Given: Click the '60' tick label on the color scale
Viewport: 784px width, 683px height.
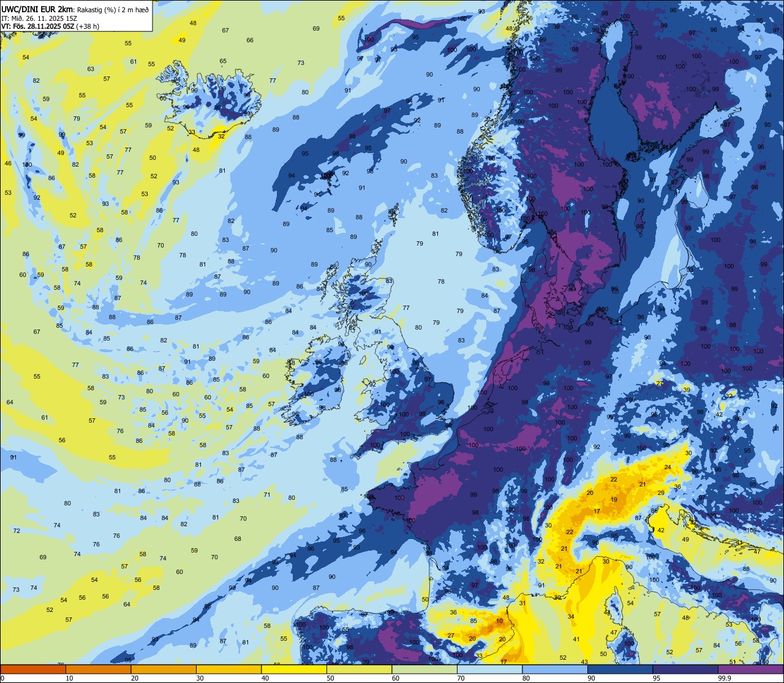Looking at the screenshot, I should (x=396, y=678).
